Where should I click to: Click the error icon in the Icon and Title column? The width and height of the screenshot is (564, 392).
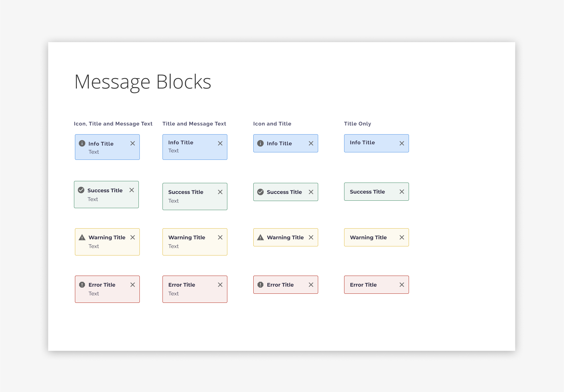pos(260,285)
